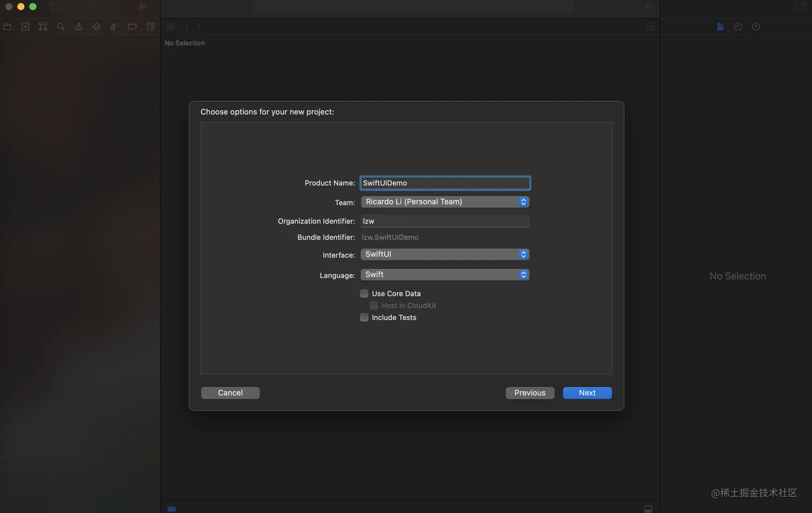Open the Project navigator folder icon

pyautogui.click(x=7, y=26)
